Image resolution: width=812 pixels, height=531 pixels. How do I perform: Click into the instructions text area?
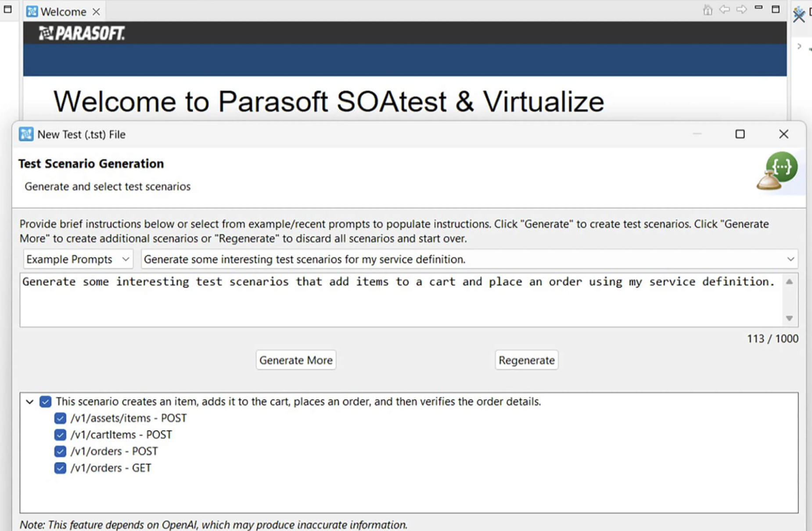click(402, 300)
